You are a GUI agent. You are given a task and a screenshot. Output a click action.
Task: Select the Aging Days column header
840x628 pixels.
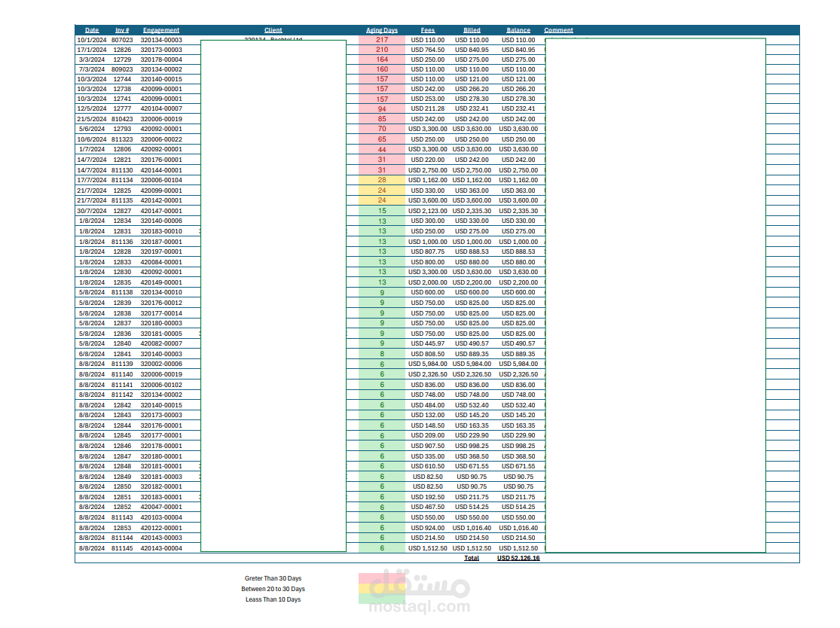(x=382, y=31)
